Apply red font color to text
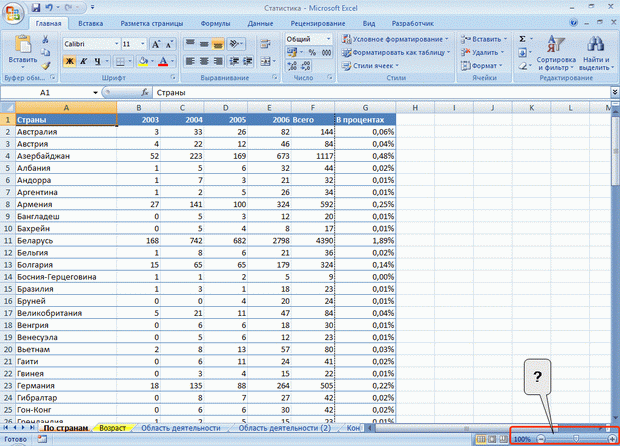620x446 pixels. click(163, 61)
